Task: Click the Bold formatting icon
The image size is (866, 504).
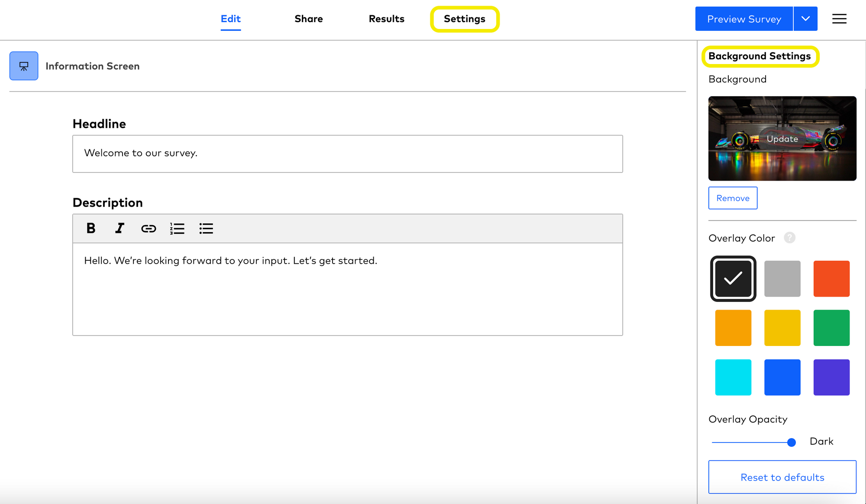Action: coord(91,228)
